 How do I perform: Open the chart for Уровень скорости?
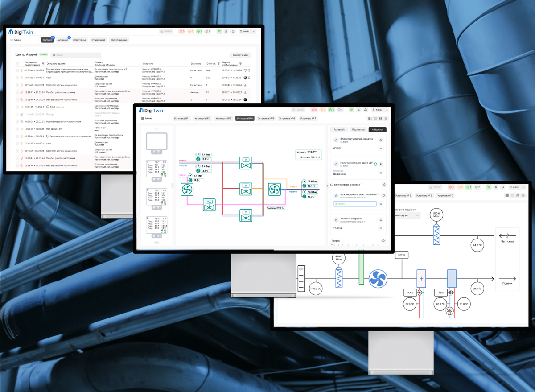[x=381, y=228]
